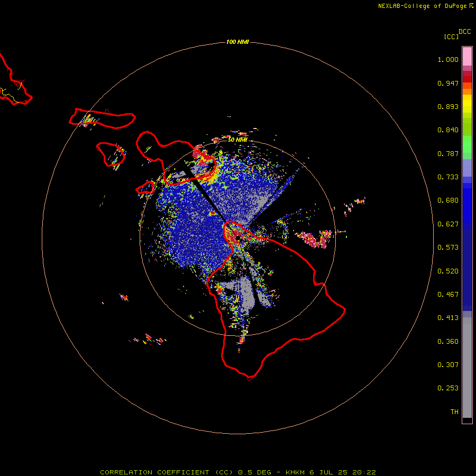This screenshot has height=476, width=476.
Task: Click the 0.413 color scale label
Action: [x=448, y=318]
